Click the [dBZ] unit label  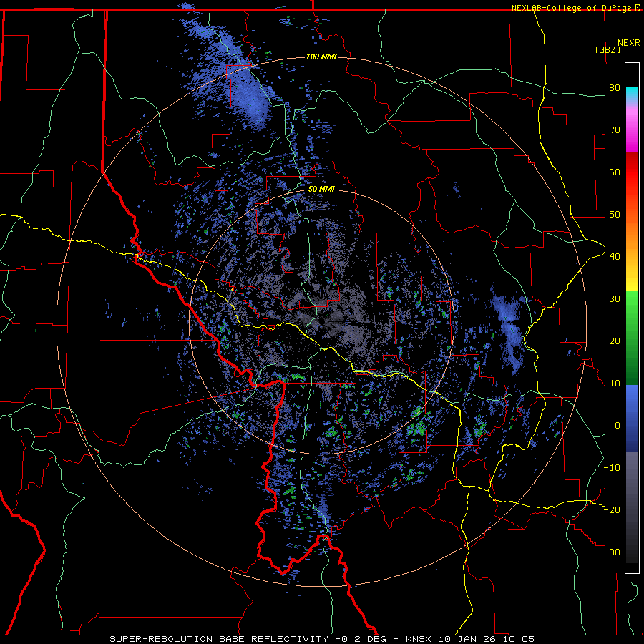(x=608, y=49)
